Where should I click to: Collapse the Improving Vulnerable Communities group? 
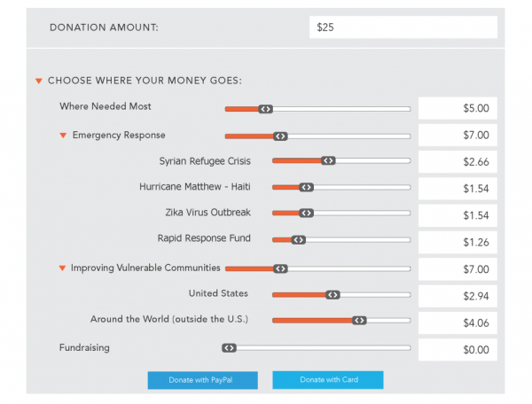tap(62, 268)
